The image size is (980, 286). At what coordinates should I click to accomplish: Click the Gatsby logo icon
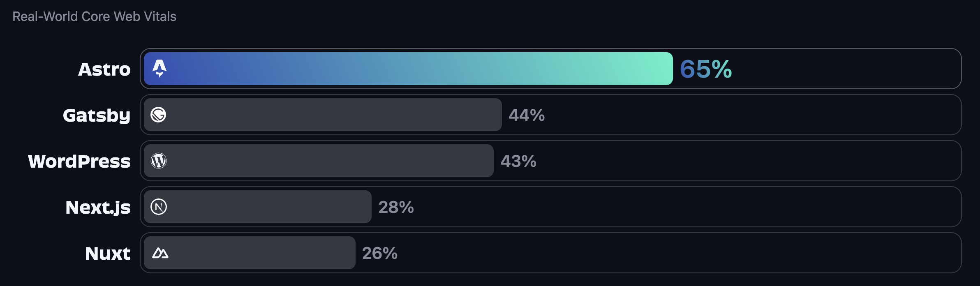coord(158,115)
